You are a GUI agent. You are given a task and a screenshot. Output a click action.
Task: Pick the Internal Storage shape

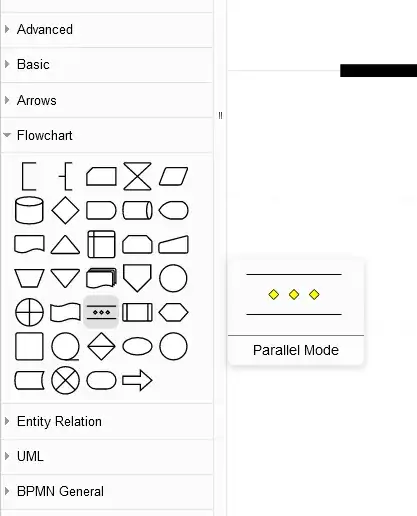101,244
